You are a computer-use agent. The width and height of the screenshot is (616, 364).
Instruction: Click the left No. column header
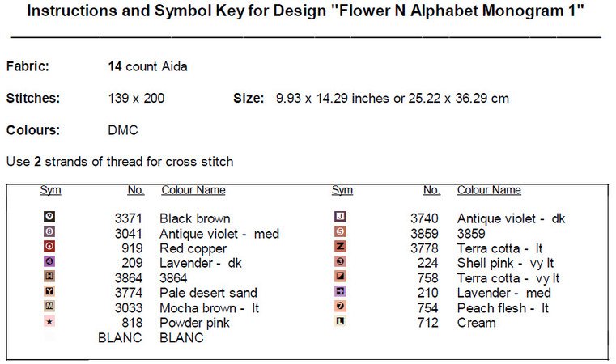tap(135, 190)
